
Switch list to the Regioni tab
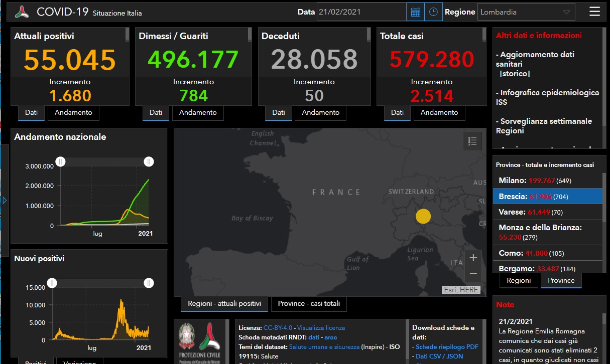point(519,280)
